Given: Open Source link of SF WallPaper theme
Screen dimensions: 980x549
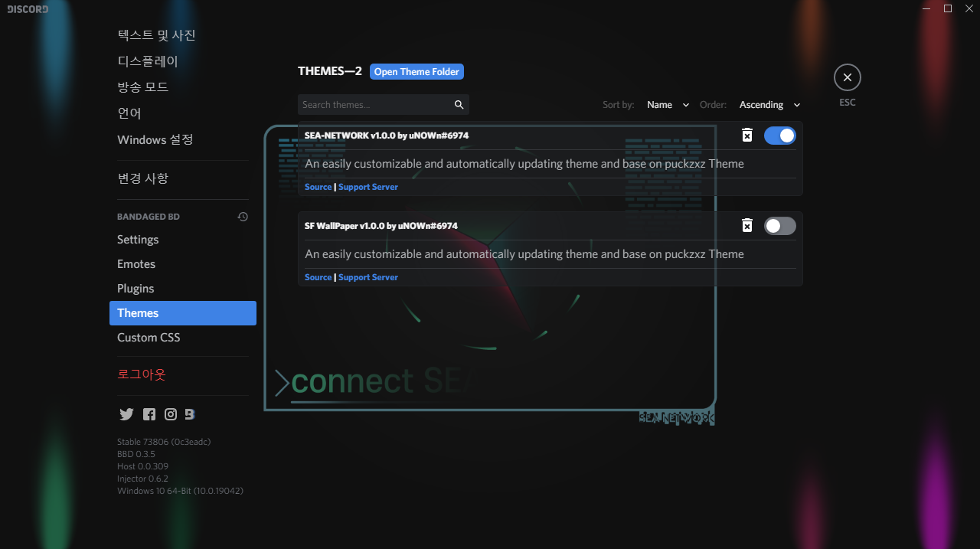Looking at the screenshot, I should pyautogui.click(x=318, y=277).
